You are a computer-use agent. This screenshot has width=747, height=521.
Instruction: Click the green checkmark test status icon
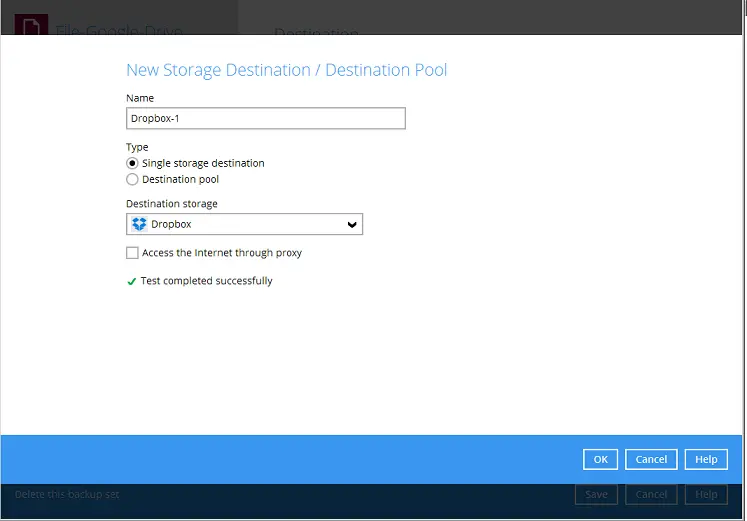pos(132,282)
